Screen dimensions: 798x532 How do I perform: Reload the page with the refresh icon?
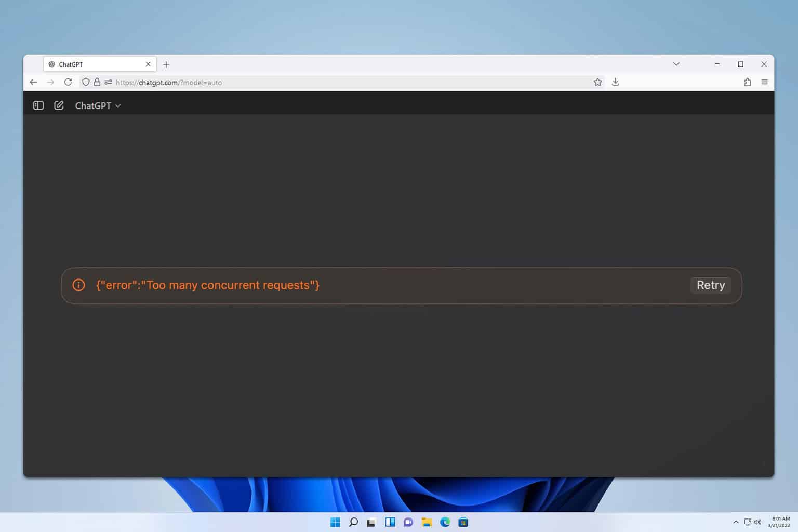68,82
